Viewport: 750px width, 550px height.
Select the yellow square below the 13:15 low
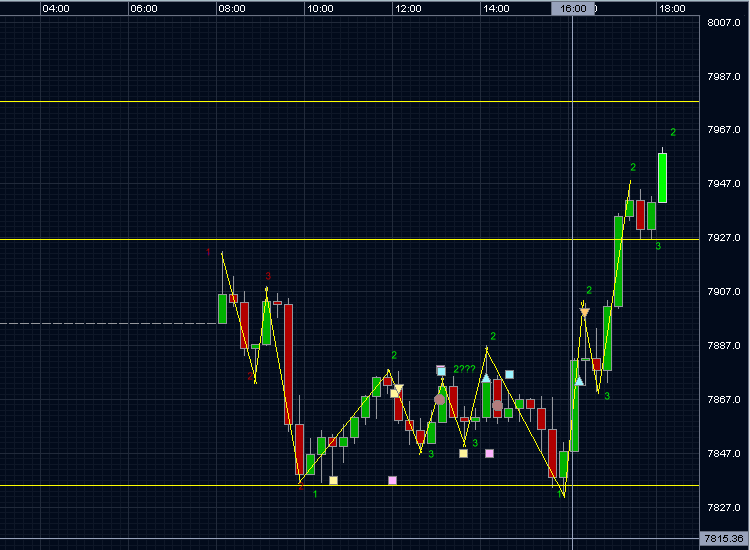tap(463, 453)
